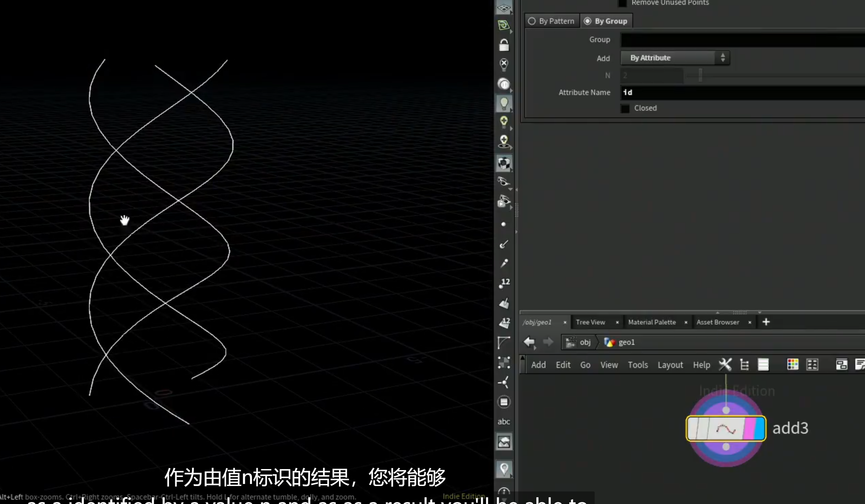This screenshot has height=504, width=865.
Task: Toggle the primitive numbers 12 icon
Action: coord(504,322)
